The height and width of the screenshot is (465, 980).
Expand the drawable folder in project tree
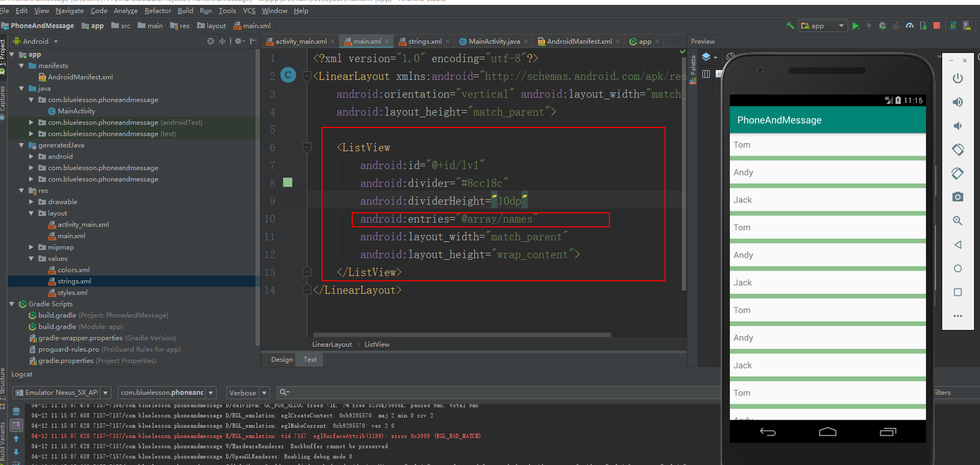tap(31, 202)
